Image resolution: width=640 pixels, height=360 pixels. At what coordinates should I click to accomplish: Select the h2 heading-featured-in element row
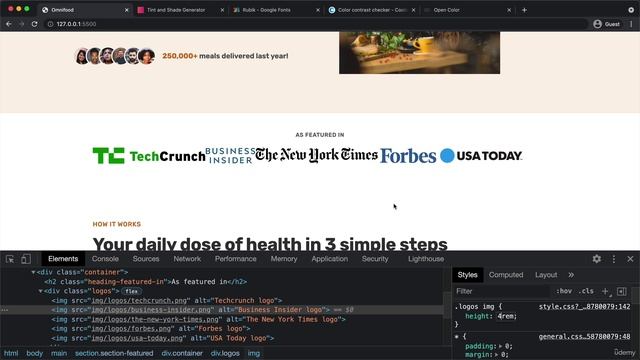pyautogui.click(x=222, y=282)
